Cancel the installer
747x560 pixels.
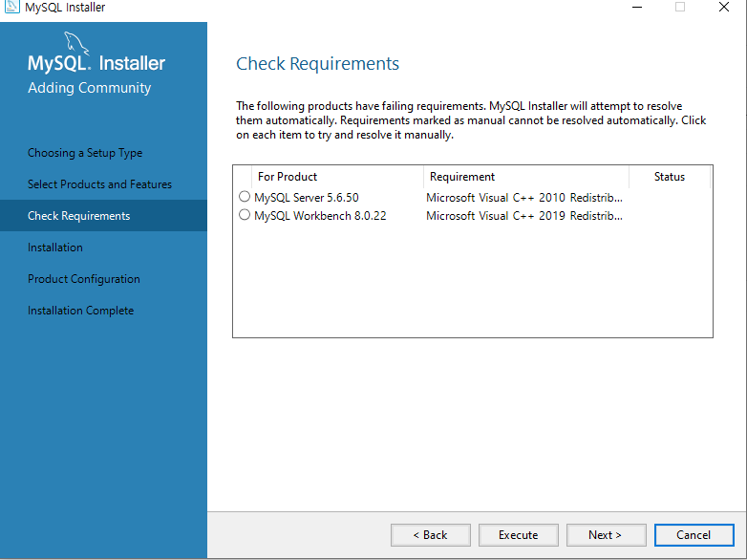point(694,535)
